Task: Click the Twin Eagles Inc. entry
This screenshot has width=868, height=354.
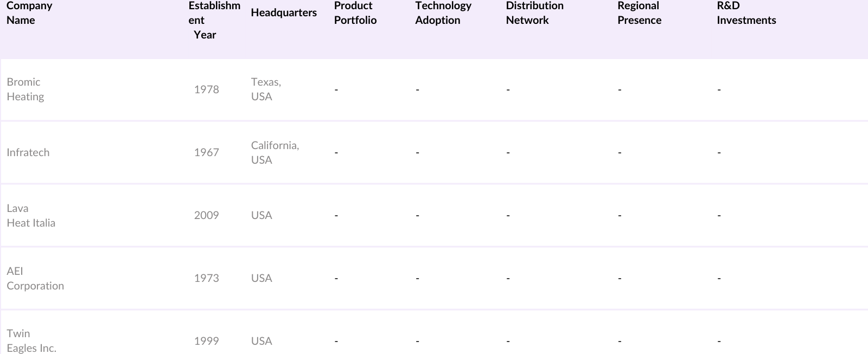Action: click(x=31, y=341)
